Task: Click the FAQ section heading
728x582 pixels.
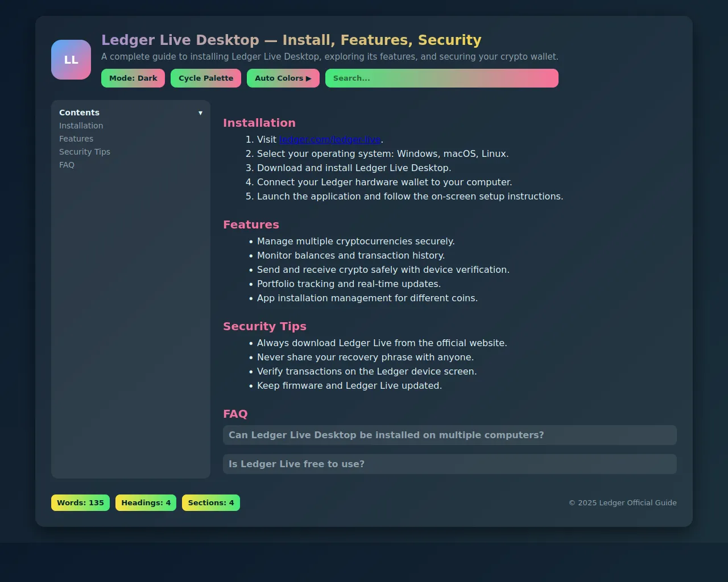Action: pyautogui.click(x=235, y=414)
